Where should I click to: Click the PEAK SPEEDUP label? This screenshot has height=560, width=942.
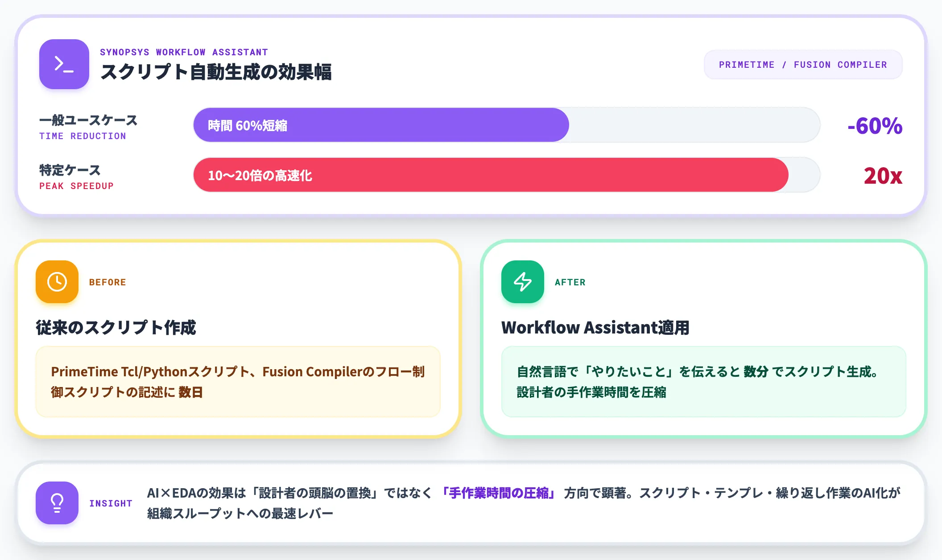pyautogui.click(x=76, y=186)
